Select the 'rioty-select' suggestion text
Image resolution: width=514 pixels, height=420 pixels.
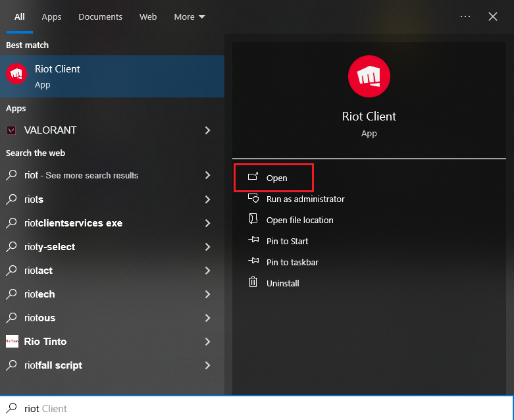click(x=49, y=247)
